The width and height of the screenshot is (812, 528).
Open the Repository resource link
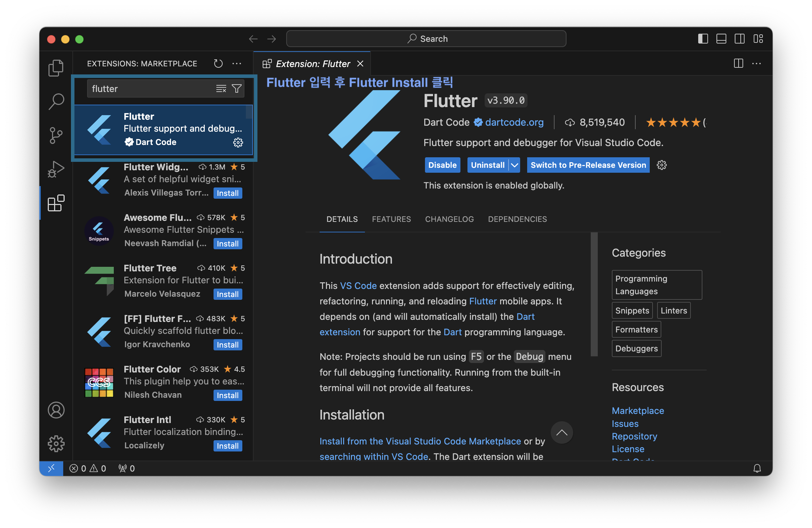point(634,436)
